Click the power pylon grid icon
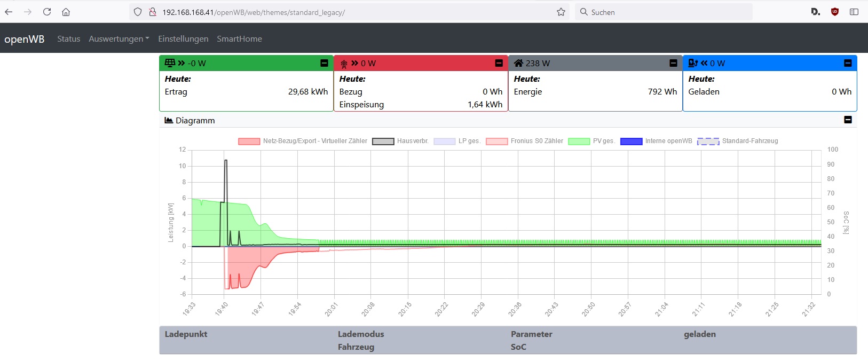The image size is (868, 361). [344, 64]
